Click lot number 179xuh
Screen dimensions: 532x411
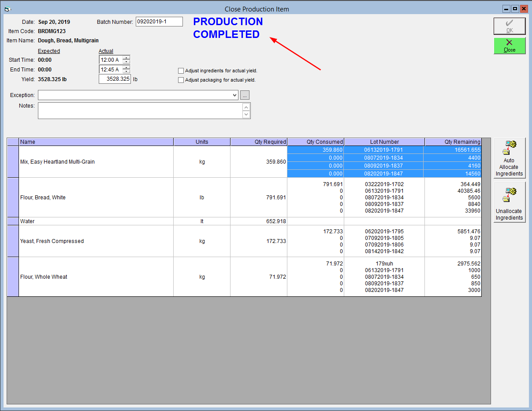384,264
